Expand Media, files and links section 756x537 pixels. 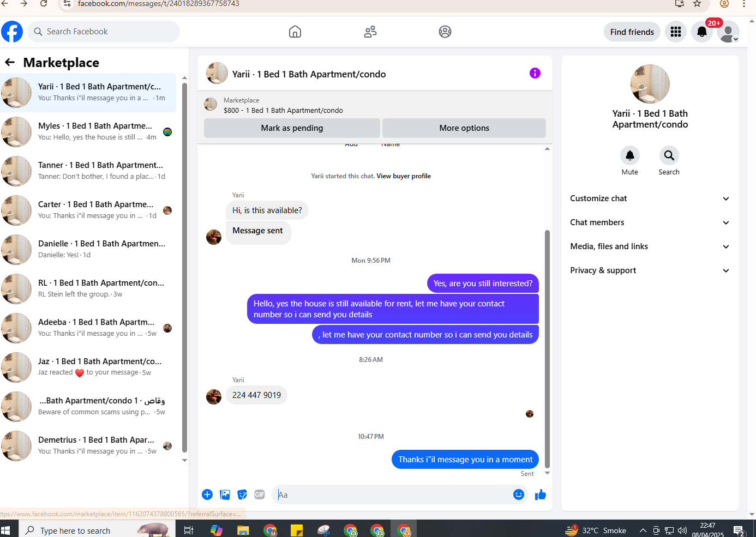tap(650, 246)
